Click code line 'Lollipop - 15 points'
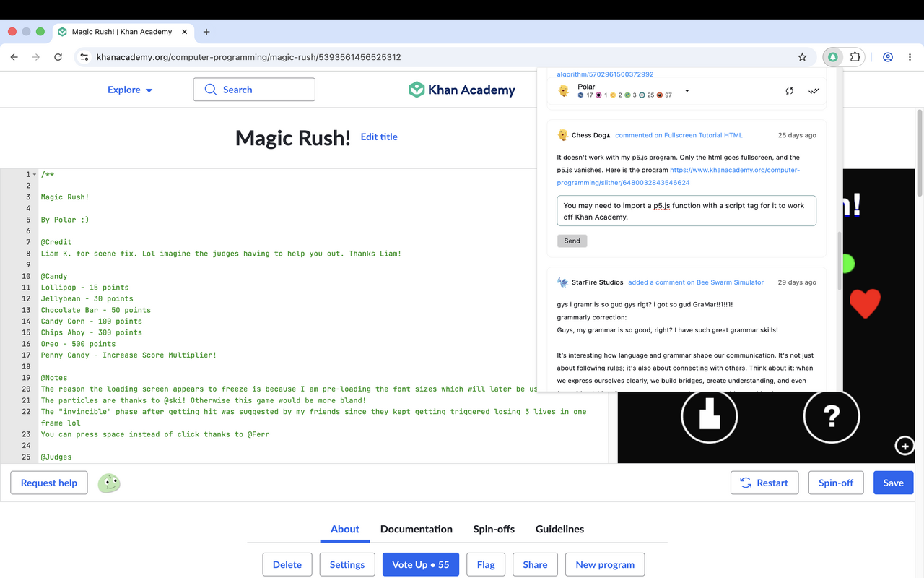The image size is (924, 578). coord(85,288)
